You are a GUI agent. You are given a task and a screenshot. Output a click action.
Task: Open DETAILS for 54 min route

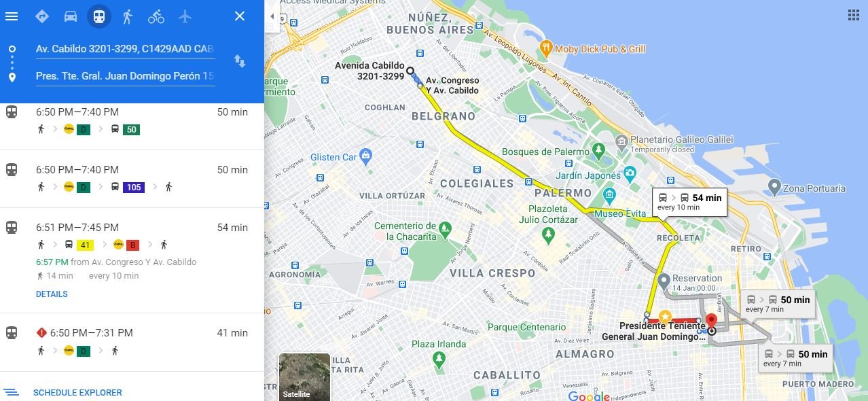[52, 294]
